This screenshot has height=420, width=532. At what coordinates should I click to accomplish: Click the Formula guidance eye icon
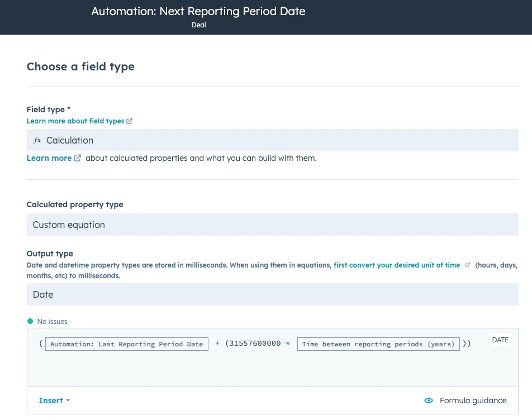pyautogui.click(x=429, y=400)
